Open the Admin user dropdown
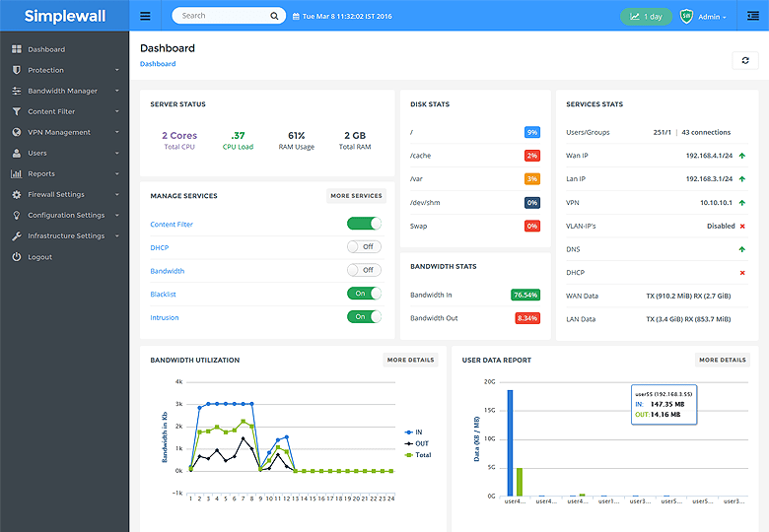This screenshot has width=769, height=532. pyautogui.click(x=712, y=17)
